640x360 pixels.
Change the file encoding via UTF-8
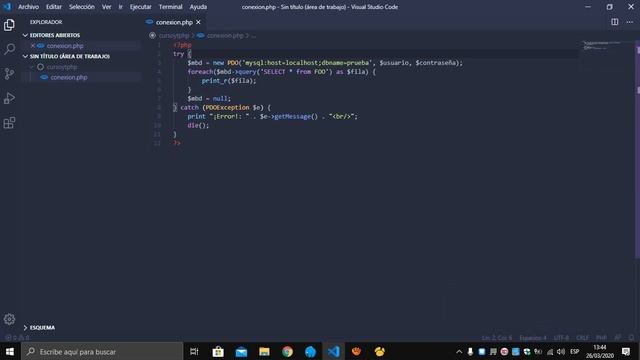pos(562,338)
